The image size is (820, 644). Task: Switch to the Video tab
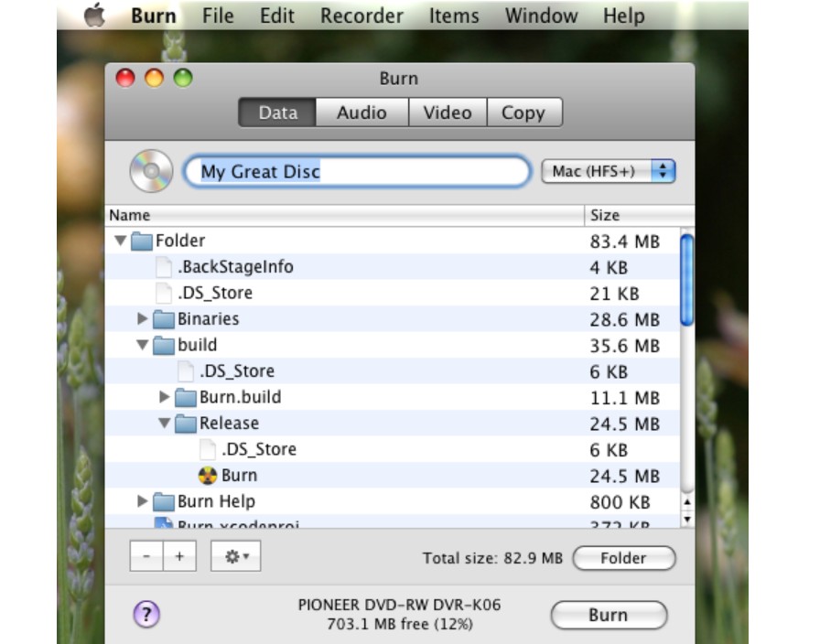tap(448, 113)
